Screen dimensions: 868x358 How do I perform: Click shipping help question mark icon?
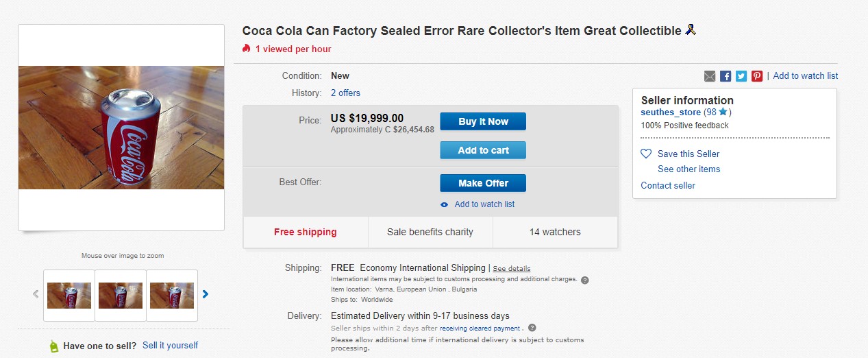point(585,280)
